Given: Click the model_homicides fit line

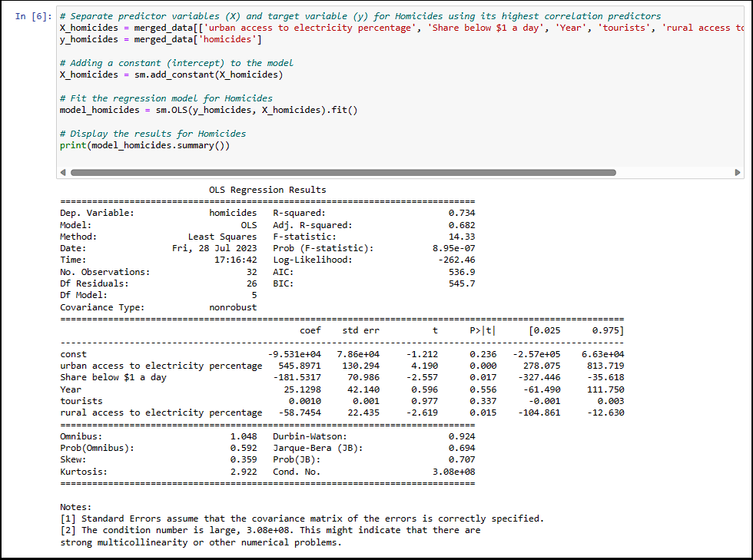Looking at the screenshot, I should coord(207,109).
